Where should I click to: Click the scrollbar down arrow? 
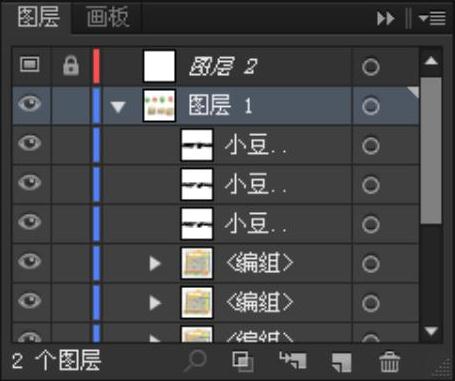(431, 331)
